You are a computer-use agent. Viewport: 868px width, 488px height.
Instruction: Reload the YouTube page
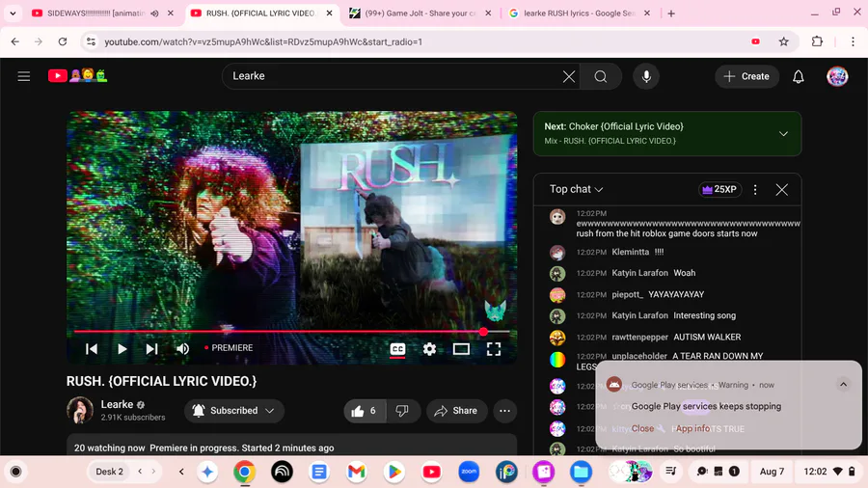63,41
